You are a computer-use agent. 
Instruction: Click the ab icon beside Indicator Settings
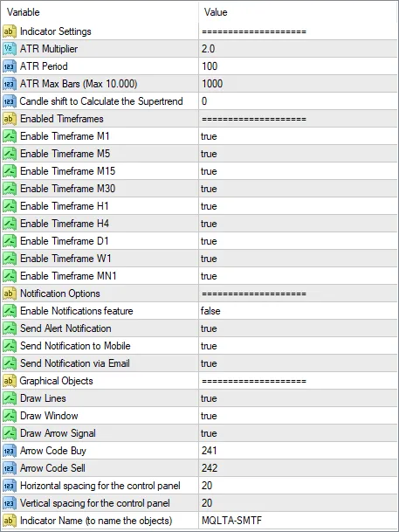tap(10, 31)
